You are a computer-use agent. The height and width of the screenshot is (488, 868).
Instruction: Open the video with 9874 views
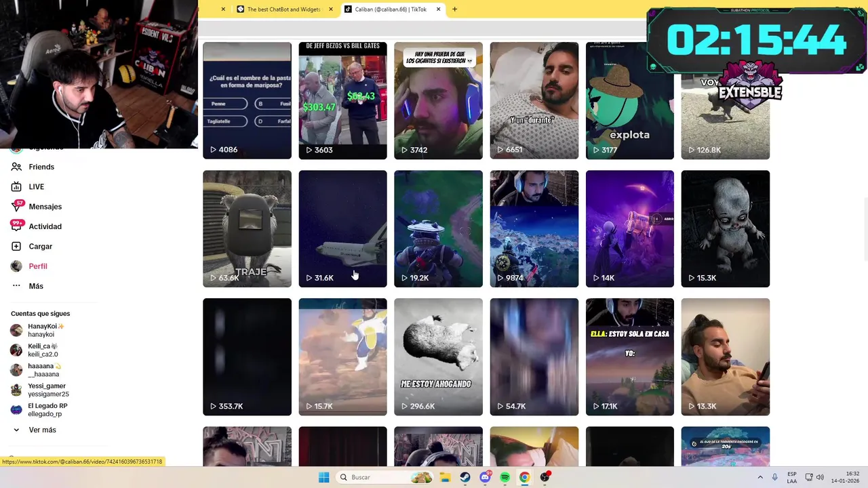(x=534, y=228)
